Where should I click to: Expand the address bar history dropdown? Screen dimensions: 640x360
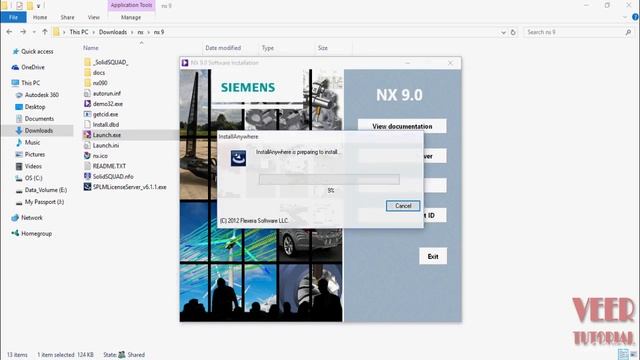pos(503,32)
